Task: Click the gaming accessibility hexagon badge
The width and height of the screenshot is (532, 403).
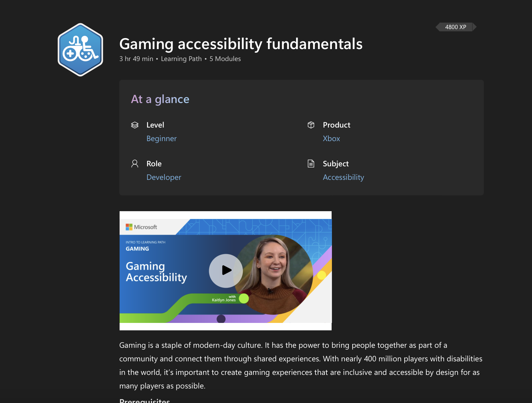Action: (x=80, y=50)
